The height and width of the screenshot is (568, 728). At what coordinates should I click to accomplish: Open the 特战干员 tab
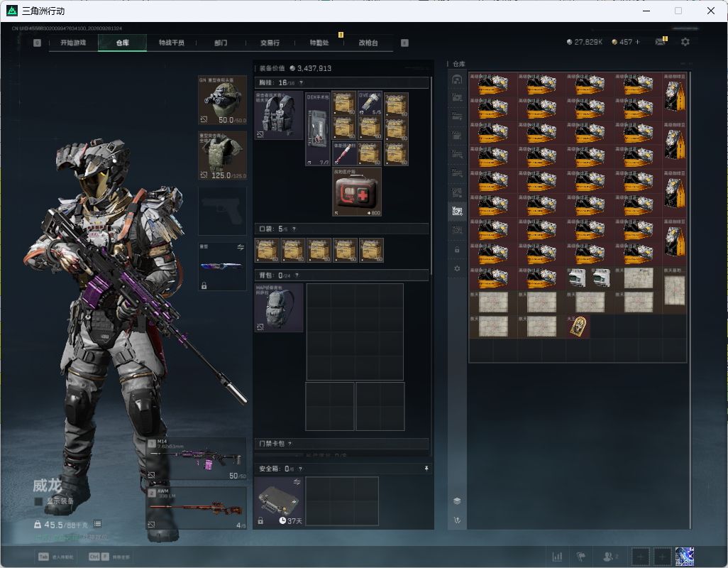[171, 43]
